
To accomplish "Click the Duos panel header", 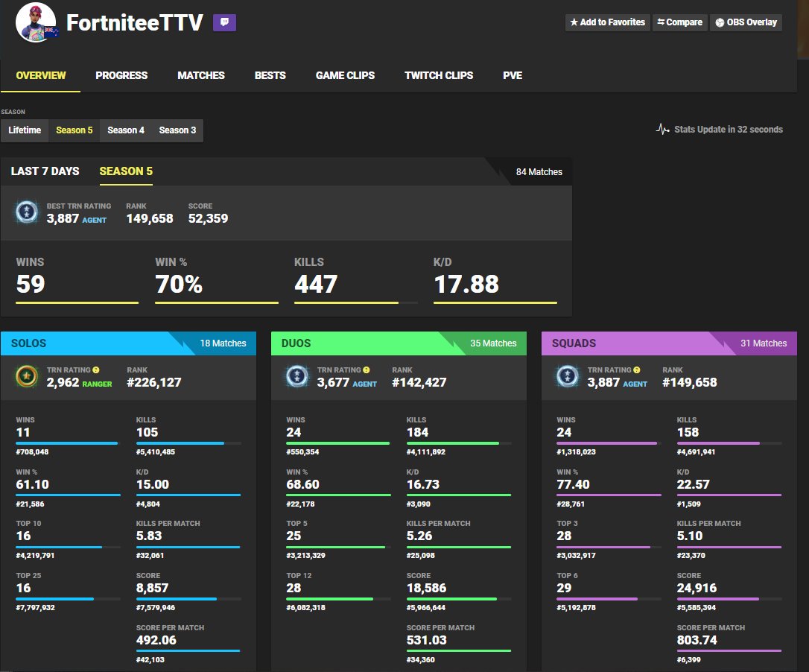I will 399,343.
